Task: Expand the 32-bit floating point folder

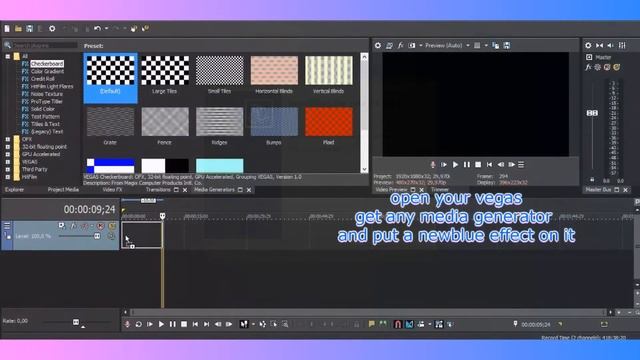Action: point(8,147)
